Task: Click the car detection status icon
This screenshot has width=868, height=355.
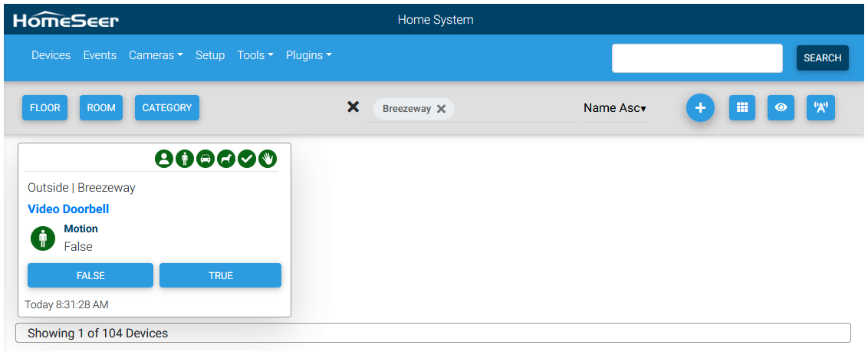Action: 205,159
